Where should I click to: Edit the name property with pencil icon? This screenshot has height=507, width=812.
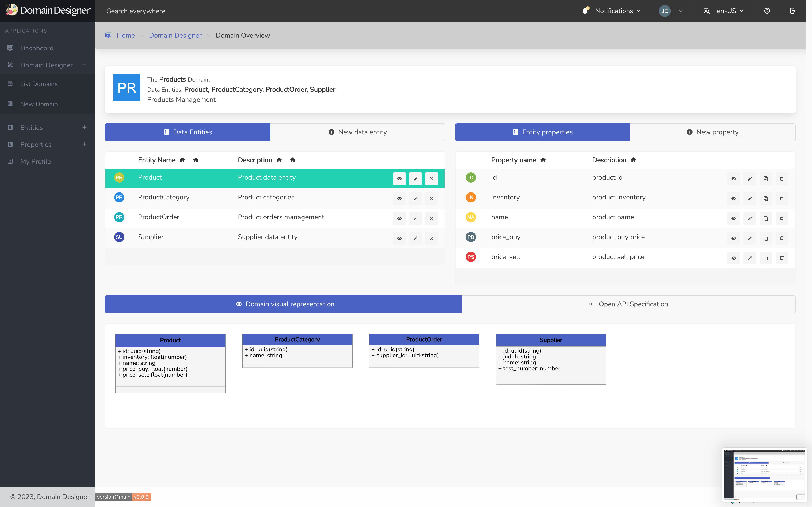pyautogui.click(x=750, y=218)
